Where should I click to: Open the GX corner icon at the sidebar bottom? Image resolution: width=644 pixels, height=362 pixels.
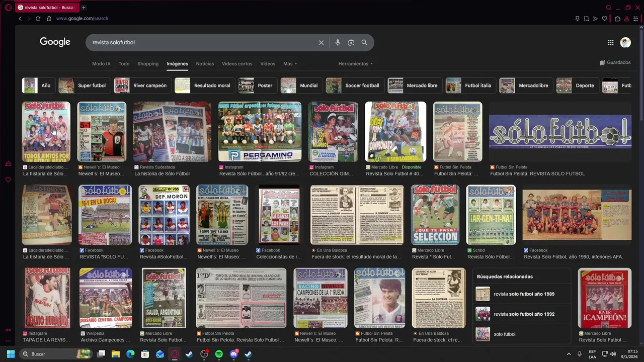pos(8,330)
